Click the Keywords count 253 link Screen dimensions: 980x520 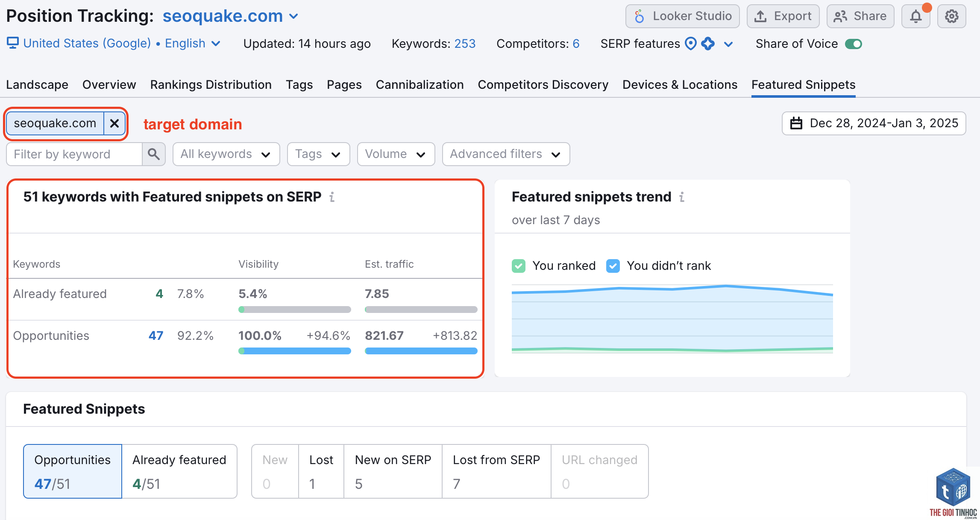tap(465, 44)
